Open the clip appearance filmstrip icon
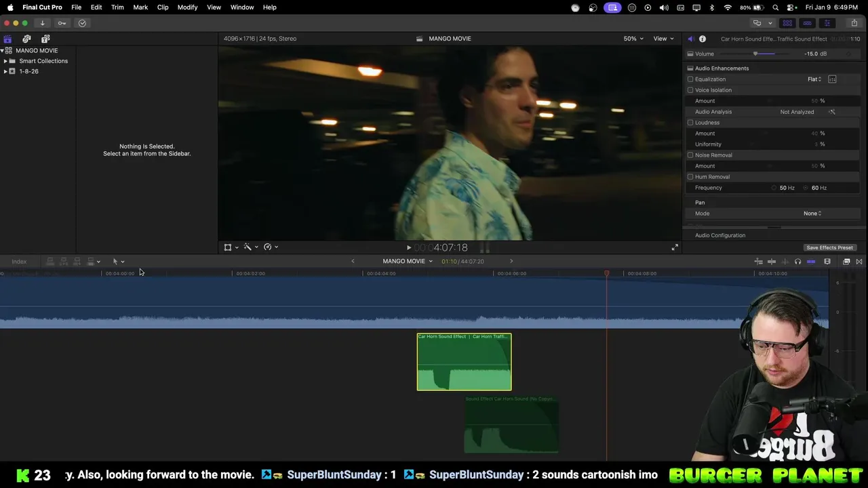 (x=827, y=262)
